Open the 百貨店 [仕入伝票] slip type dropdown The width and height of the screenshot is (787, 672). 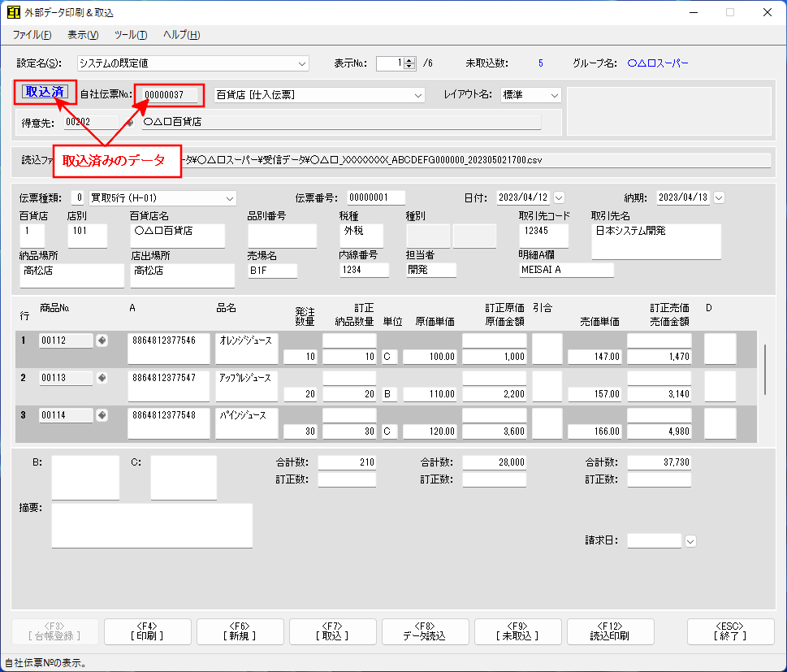coord(417,95)
